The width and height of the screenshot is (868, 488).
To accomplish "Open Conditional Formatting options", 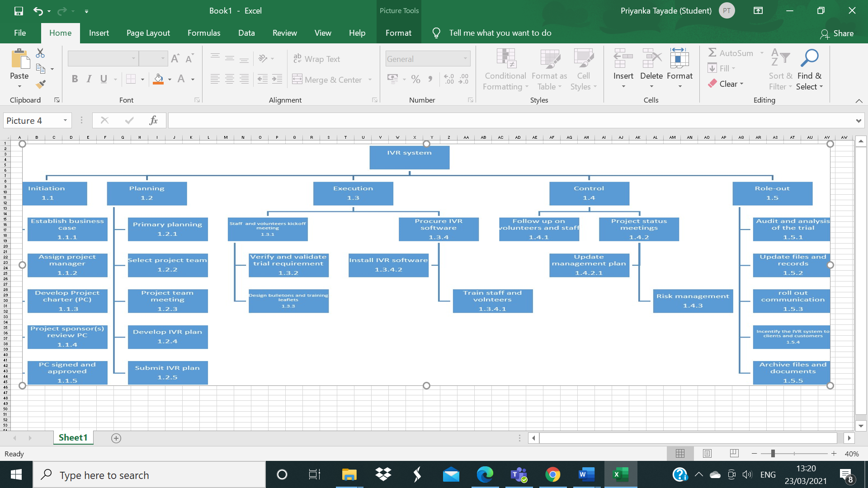I will pyautogui.click(x=505, y=69).
